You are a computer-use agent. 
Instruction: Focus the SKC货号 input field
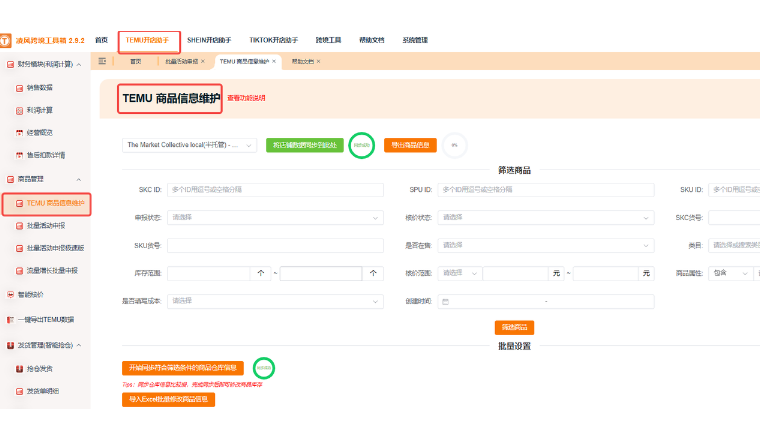[734, 218]
